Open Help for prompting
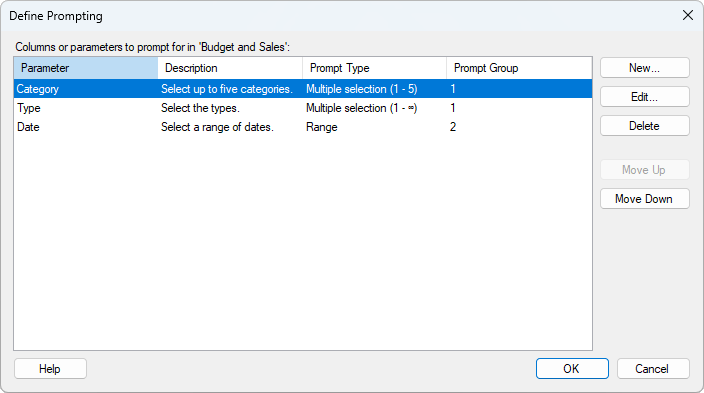The image size is (704, 393). coord(50,369)
